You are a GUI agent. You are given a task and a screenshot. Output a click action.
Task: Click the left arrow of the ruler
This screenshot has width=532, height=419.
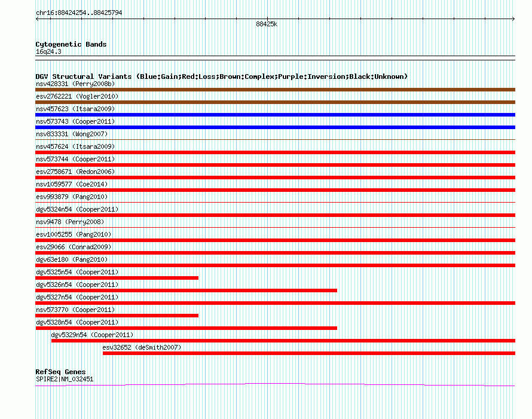click(x=37, y=19)
